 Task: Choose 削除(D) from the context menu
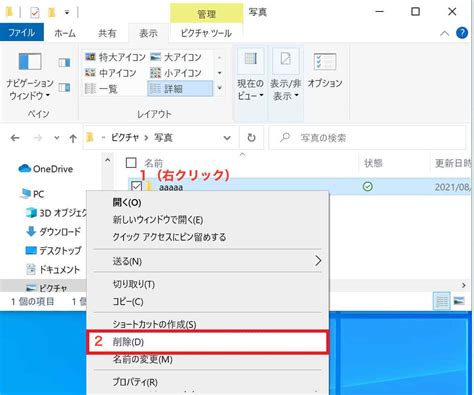pos(207,342)
